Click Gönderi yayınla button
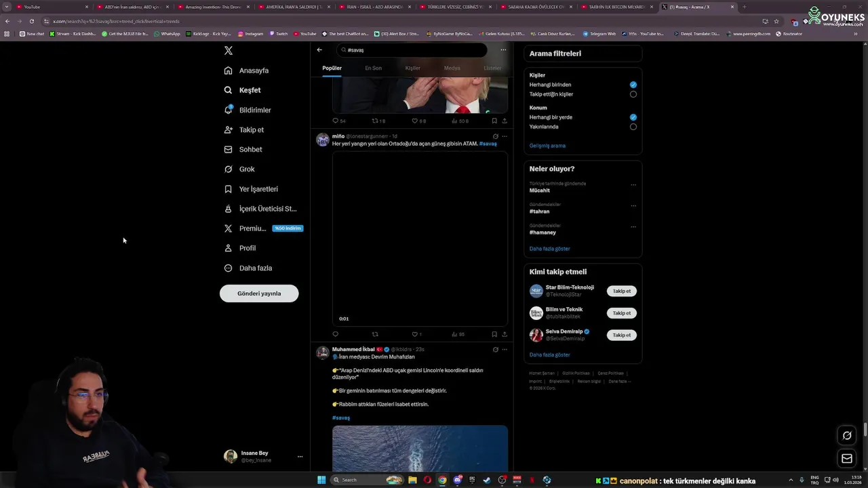868x488 pixels. click(x=259, y=293)
